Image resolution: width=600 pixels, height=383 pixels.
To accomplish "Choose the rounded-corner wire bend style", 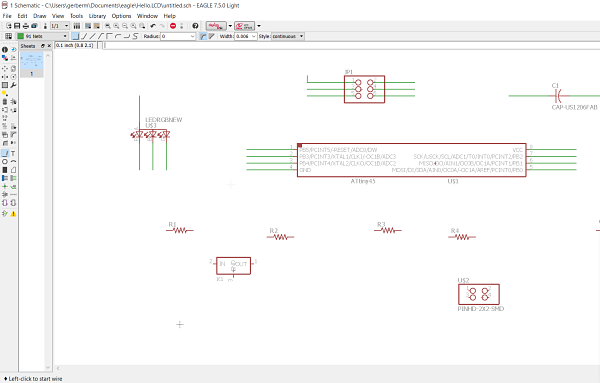I will pos(118,36).
